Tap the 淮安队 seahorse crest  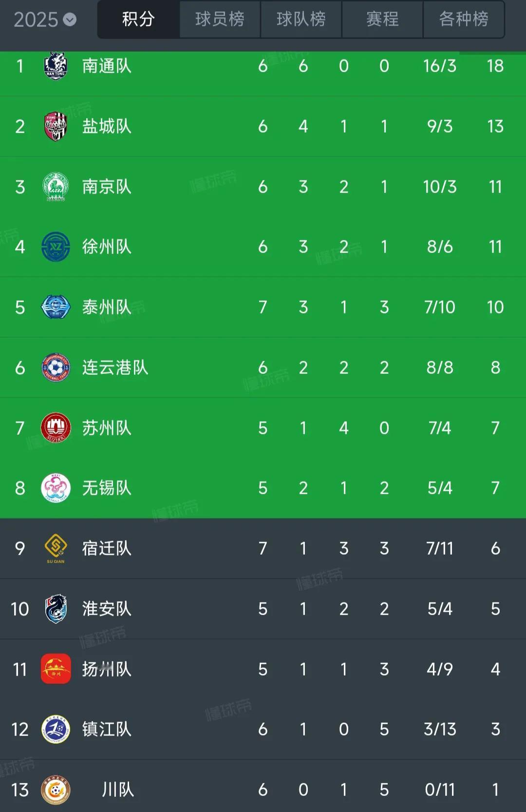[x=56, y=609]
